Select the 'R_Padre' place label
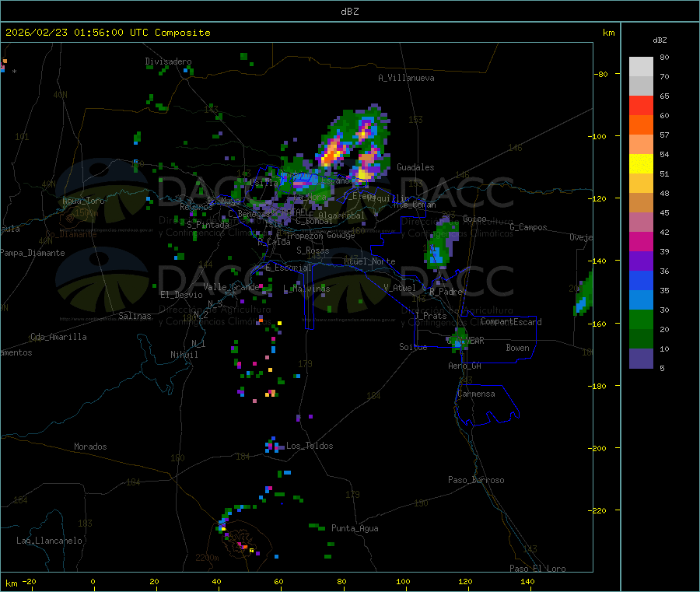Image resolution: width=700 pixels, height=592 pixels. (x=446, y=292)
